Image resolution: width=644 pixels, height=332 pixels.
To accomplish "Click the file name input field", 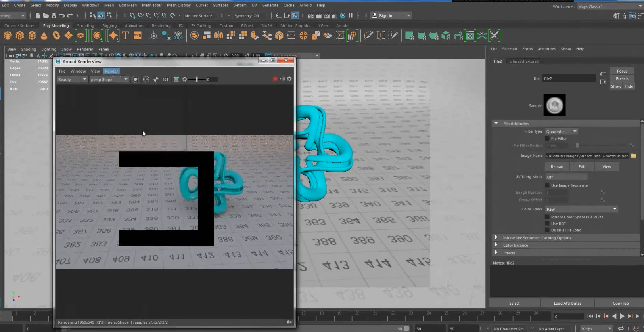I will pyautogui.click(x=569, y=78).
